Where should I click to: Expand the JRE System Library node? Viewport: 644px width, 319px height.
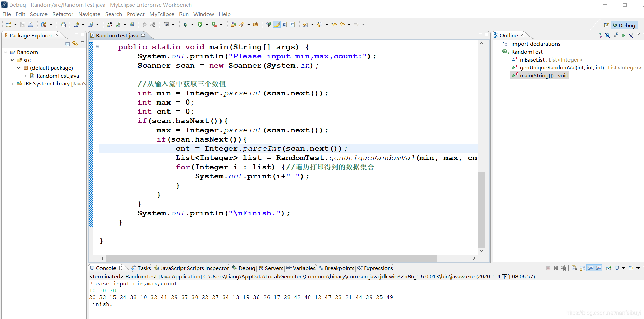[x=12, y=84]
